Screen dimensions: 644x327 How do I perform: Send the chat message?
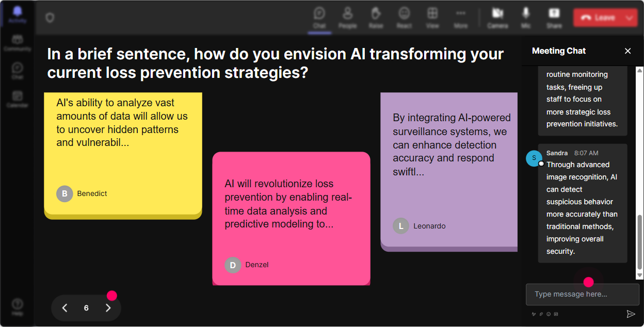click(631, 314)
